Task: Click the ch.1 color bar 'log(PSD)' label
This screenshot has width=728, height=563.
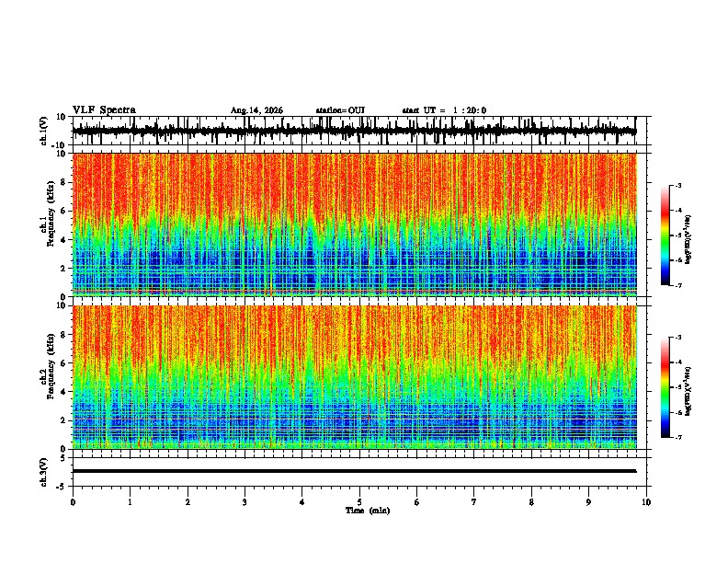Action: tap(688, 240)
